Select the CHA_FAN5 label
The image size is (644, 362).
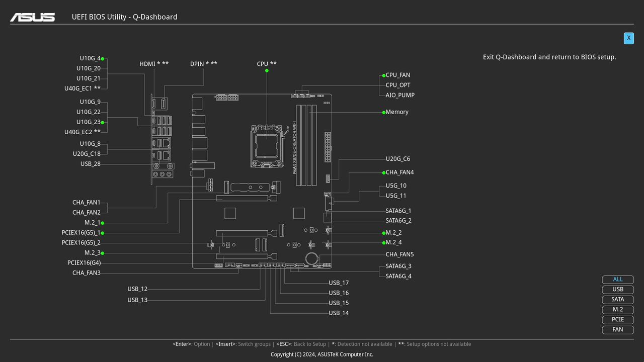click(x=400, y=254)
